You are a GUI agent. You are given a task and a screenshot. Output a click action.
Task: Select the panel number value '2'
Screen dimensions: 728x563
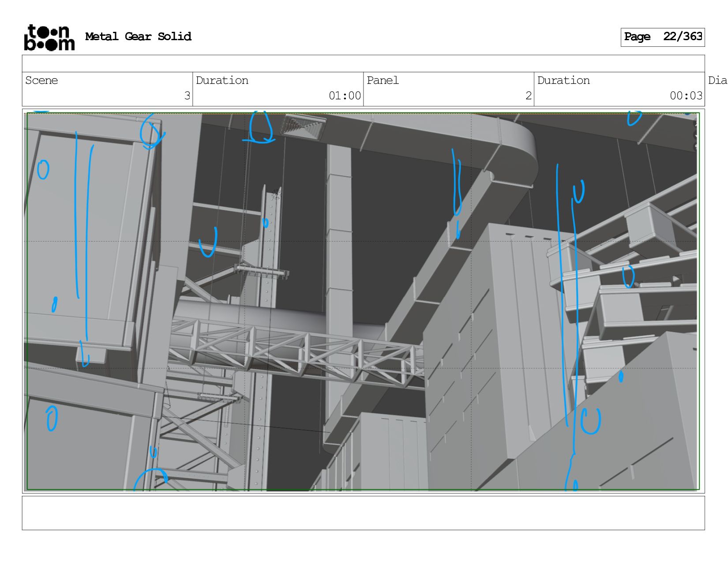coord(529,96)
